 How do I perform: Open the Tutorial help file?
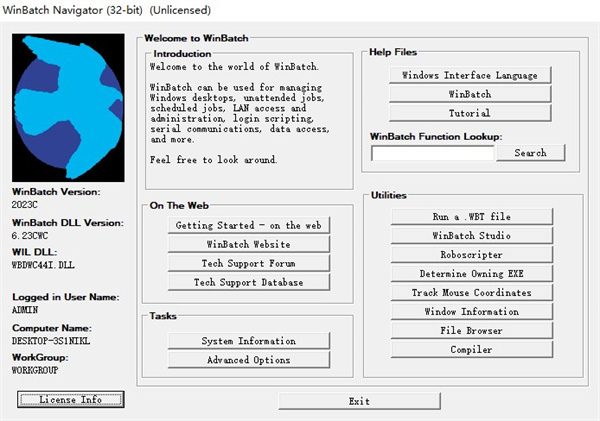coord(470,113)
